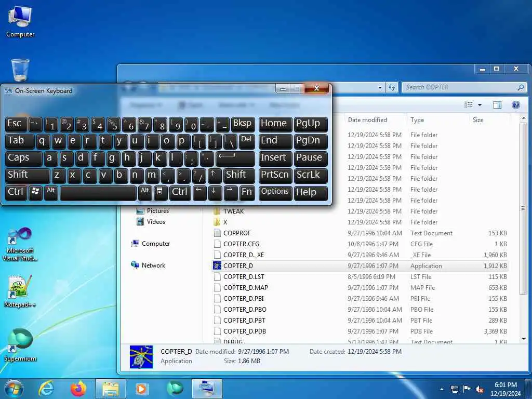Select the COPTER_D._XE file

(239, 255)
